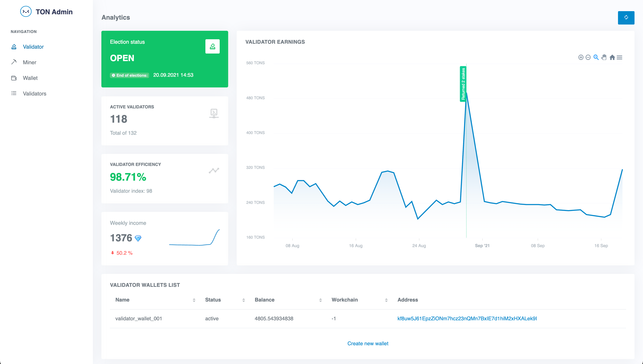
Task: Toggle the Validator navigation item in sidebar
Action: (33, 46)
